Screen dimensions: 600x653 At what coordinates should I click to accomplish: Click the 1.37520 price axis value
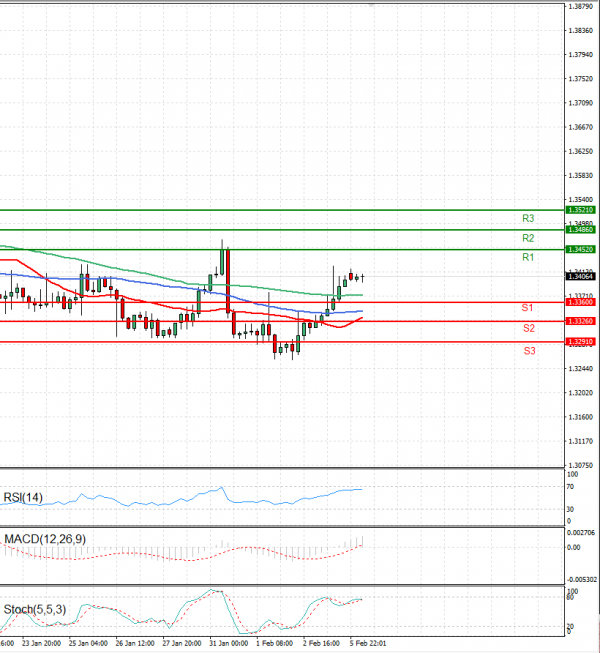click(581, 79)
